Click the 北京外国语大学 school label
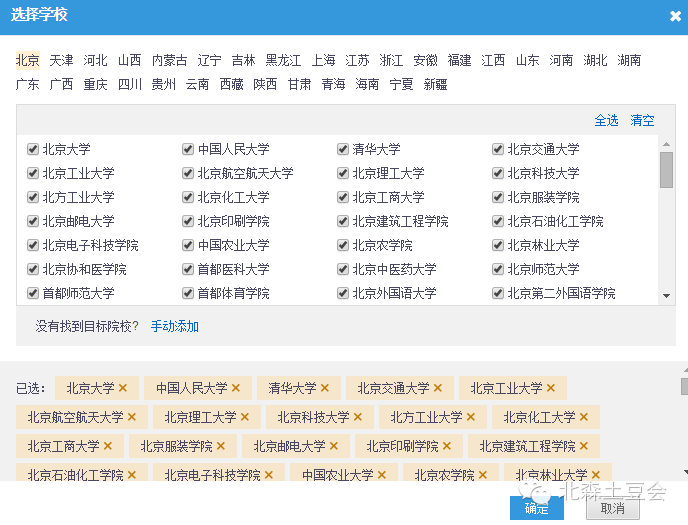The image size is (688, 525). 394,293
